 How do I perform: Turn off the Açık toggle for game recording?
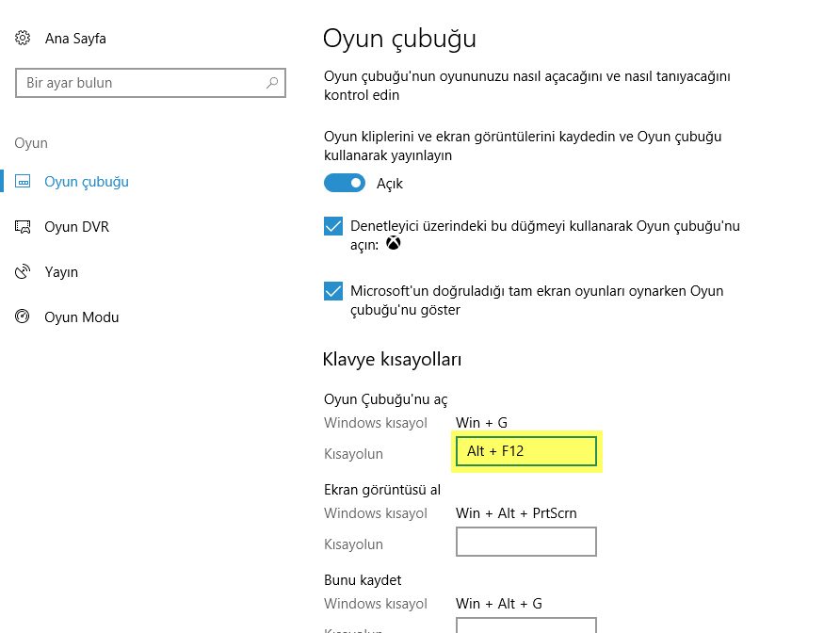(x=344, y=183)
